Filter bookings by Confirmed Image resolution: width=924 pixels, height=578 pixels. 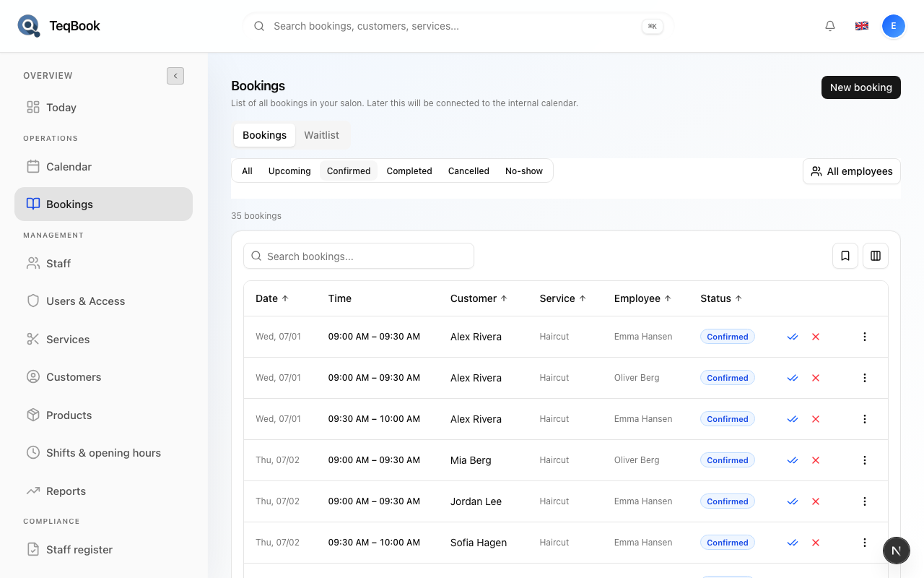pos(349,171)
